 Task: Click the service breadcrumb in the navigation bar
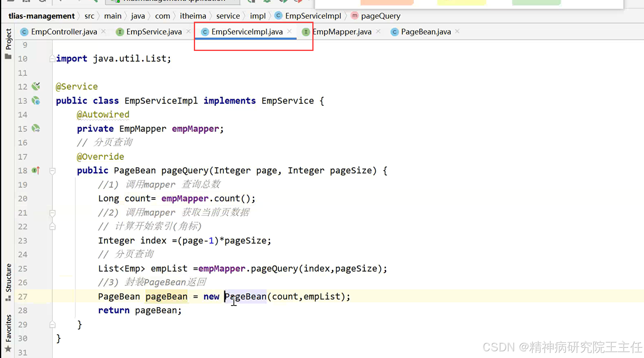228,16
